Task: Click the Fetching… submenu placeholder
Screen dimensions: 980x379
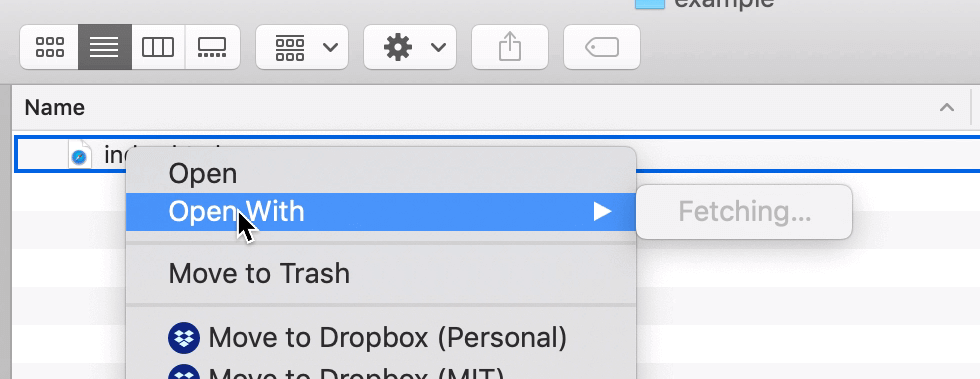Action: (744, 212)
